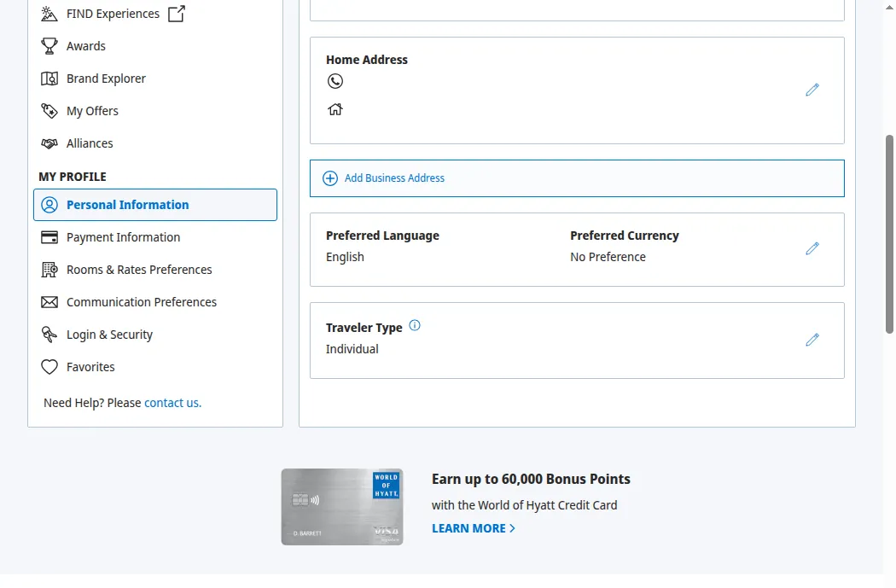The image size is (896, 588).
Task: Click the house icon under Home Address
Action: (335, 109)
